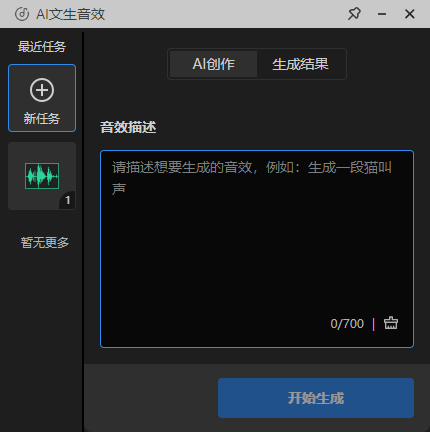430x432 pixels.
Task: Close the AI文生音效 window
Action: [x=410, y=14]
